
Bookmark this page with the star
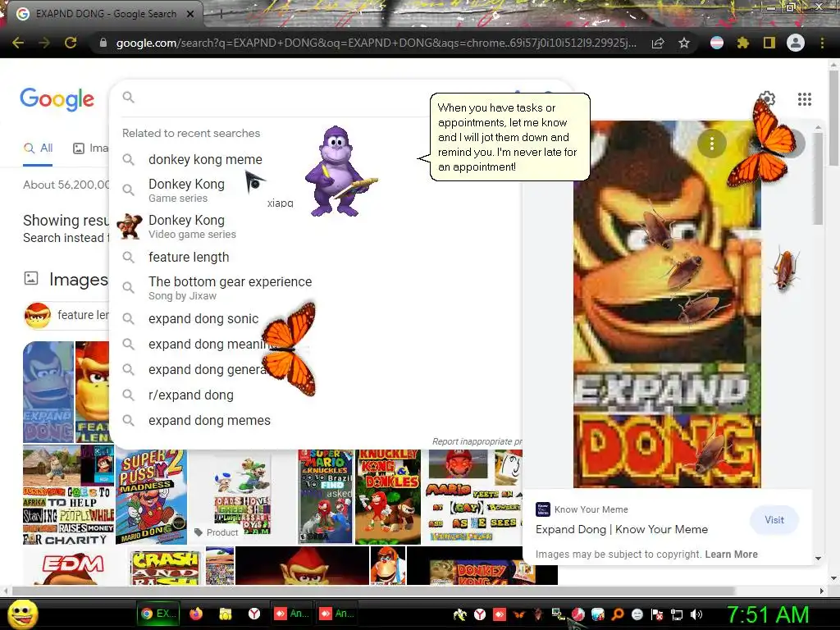pyautogui.click(x=684, y=43)
